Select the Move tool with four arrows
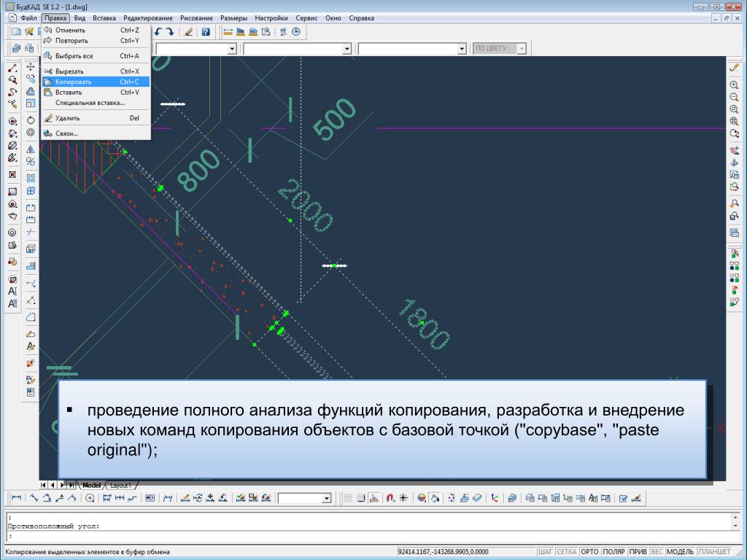 31,66
